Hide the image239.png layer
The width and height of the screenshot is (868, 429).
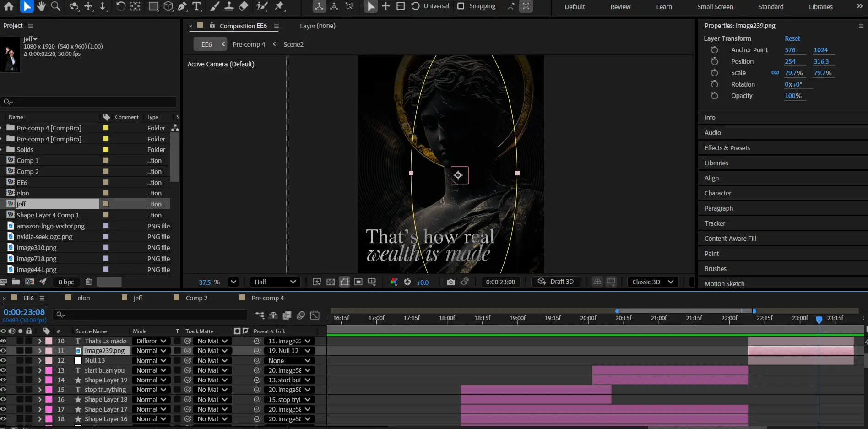[4, 351]
